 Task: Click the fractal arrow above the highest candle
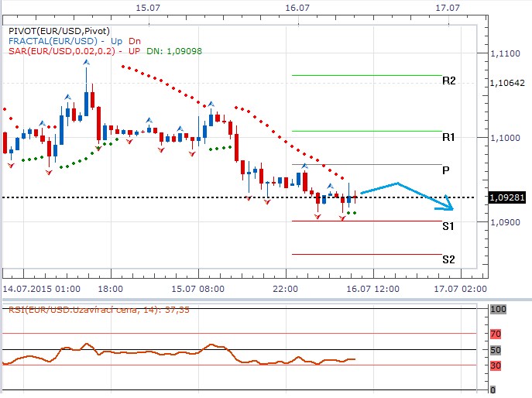coord(86,61)
